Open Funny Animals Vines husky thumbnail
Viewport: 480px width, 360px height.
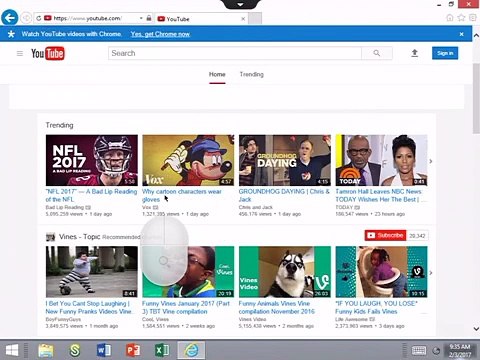[x=285, y=272]
